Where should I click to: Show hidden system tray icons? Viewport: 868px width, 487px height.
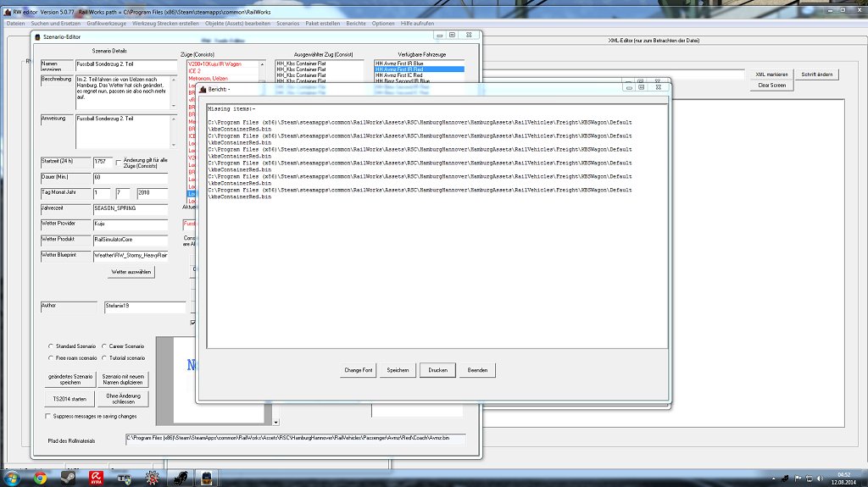pos(773,479)
